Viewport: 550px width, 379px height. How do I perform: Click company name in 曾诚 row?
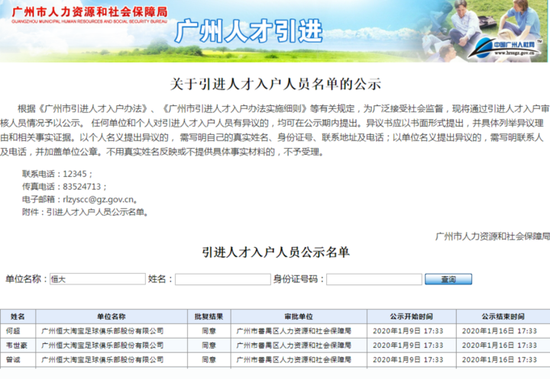102,360
